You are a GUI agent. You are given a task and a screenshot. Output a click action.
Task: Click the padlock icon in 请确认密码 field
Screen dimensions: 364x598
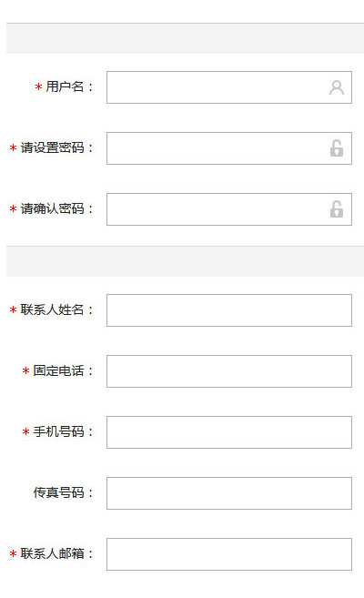click(337, 209)
